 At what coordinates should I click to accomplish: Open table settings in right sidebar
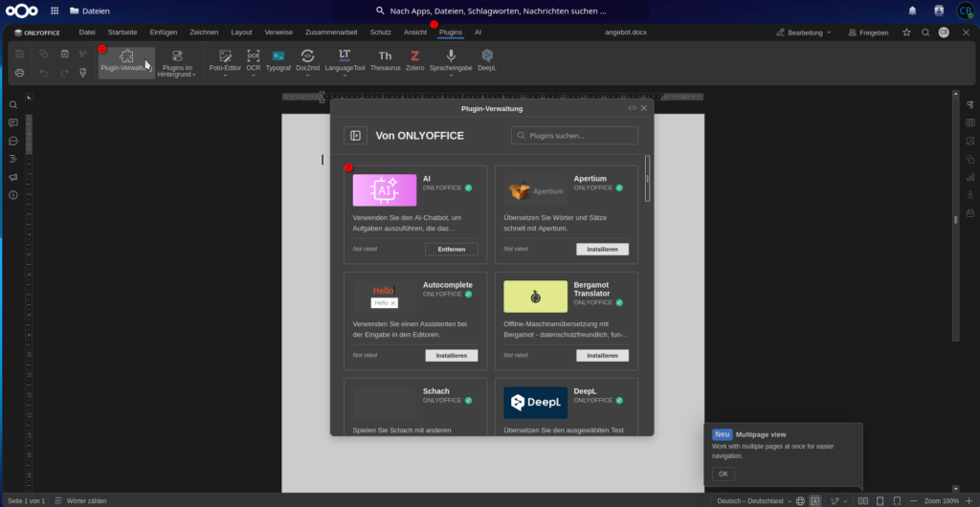tap(970, 122)
